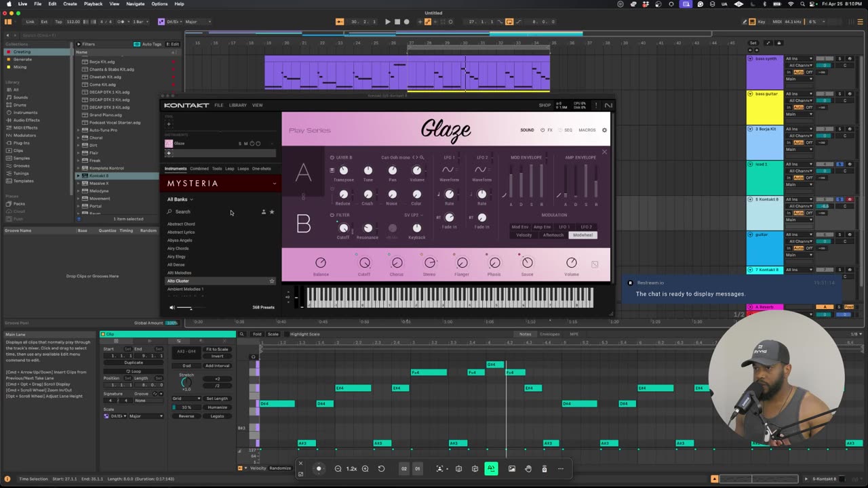Click the Velocity modulation button

pos(524,235)
